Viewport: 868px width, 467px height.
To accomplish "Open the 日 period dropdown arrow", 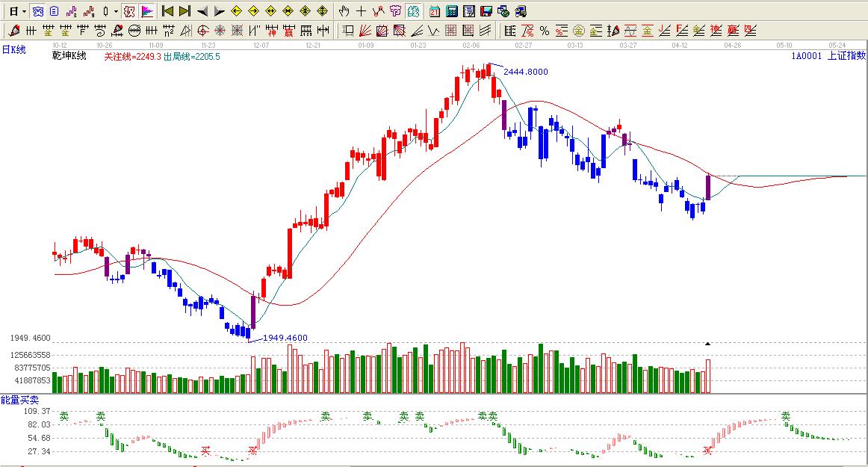I will coord(24,11).
